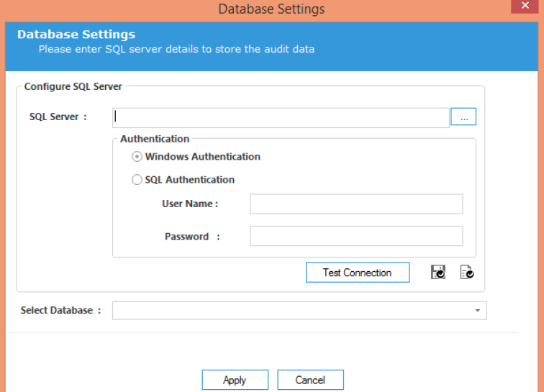Click the Windows Authentication label text
544x392 pixels.
[x=203, y=157]
